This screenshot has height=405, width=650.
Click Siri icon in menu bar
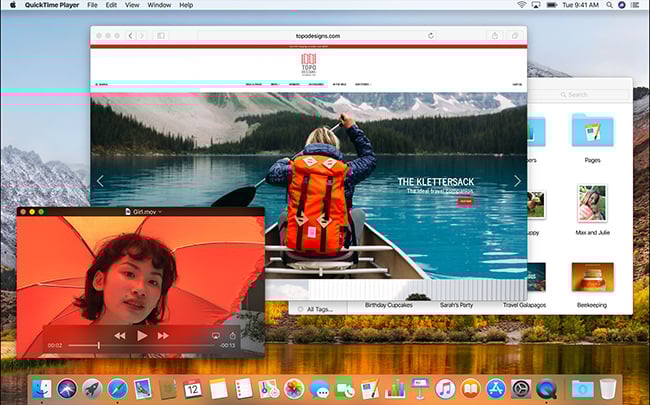tap(621, 5)
